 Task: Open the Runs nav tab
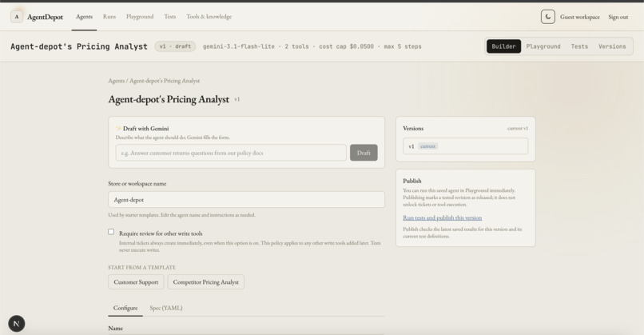click(x=109, y=17)
